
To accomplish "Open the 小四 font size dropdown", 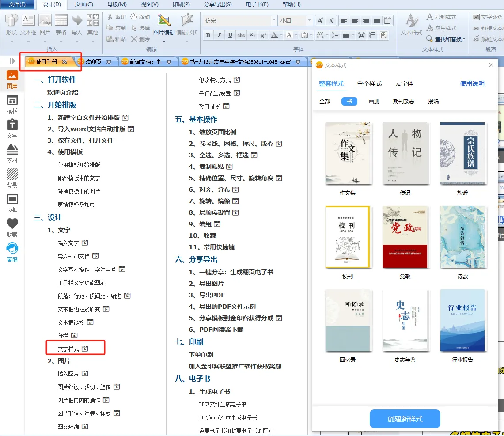I will [309, 21].
